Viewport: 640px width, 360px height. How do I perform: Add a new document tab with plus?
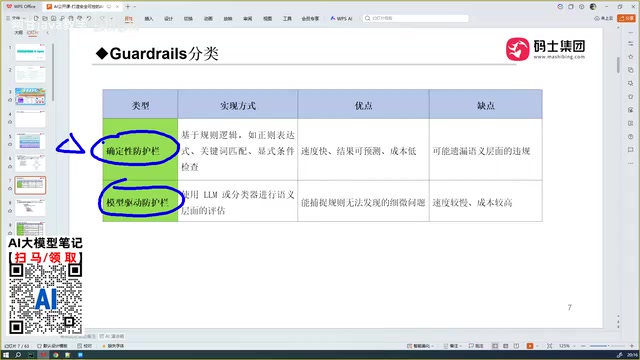128,7
